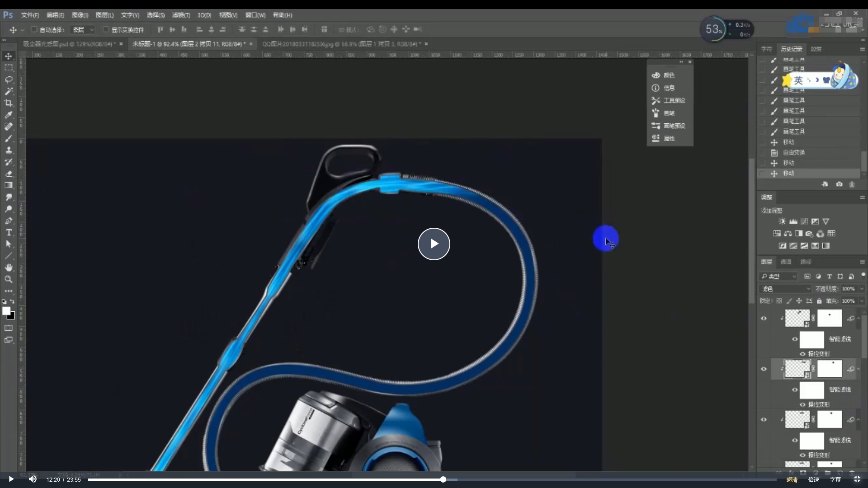The width and height of the screenshot is (868, 488).
Task: Click the 超清 video quality button
Action: pyautogui.click(x=792, y=479)
